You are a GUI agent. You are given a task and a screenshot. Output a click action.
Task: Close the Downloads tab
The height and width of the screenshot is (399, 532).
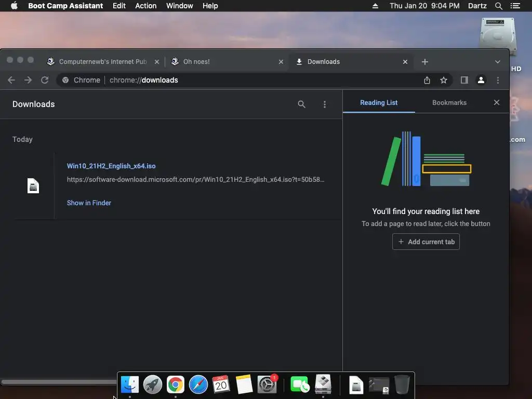point(405,62)
